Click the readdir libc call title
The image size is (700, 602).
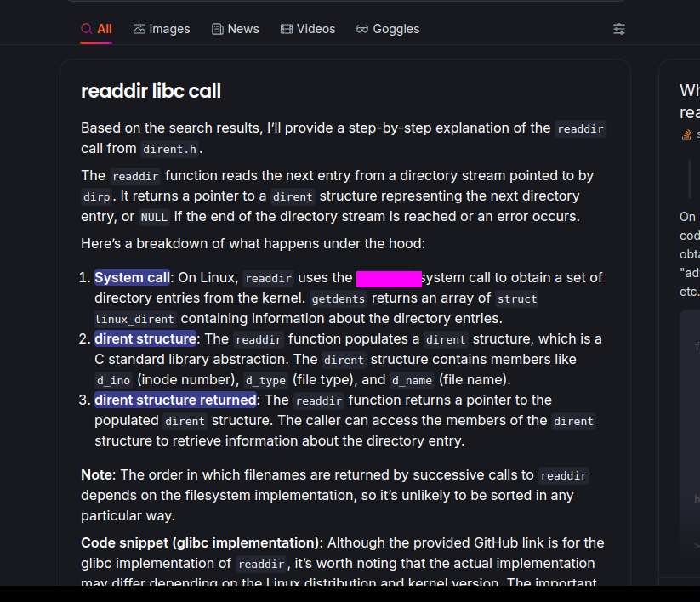(x=151, y=91)
